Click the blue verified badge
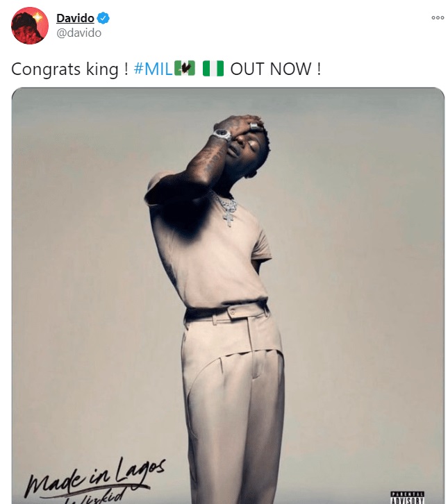This screenshot has width=448, height=504. pos(103,19)
